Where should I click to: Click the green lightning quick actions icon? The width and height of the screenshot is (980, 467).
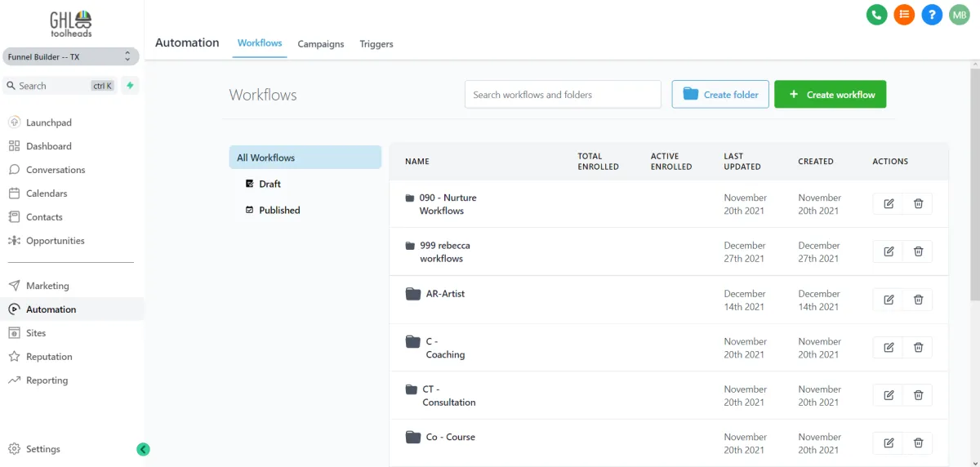click(x=130, y=86)
